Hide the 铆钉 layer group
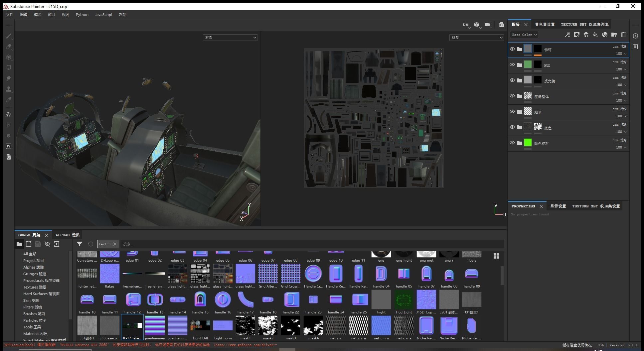 [512, 49]
